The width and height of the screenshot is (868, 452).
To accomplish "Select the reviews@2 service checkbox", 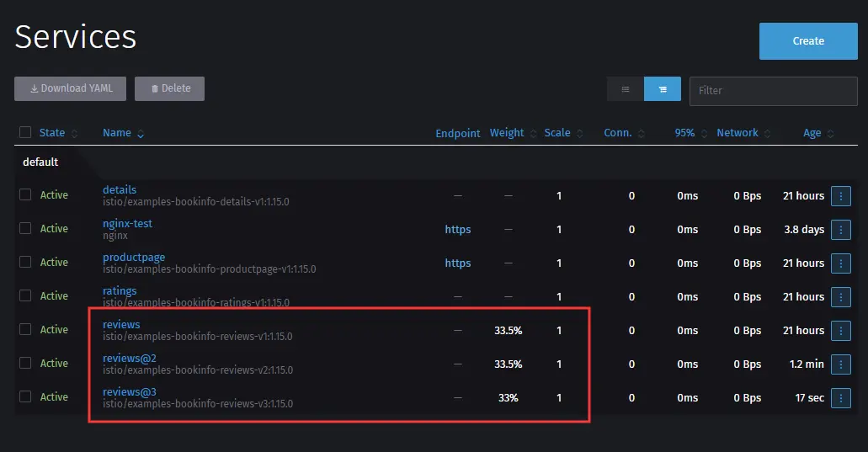I will point(25,363).
